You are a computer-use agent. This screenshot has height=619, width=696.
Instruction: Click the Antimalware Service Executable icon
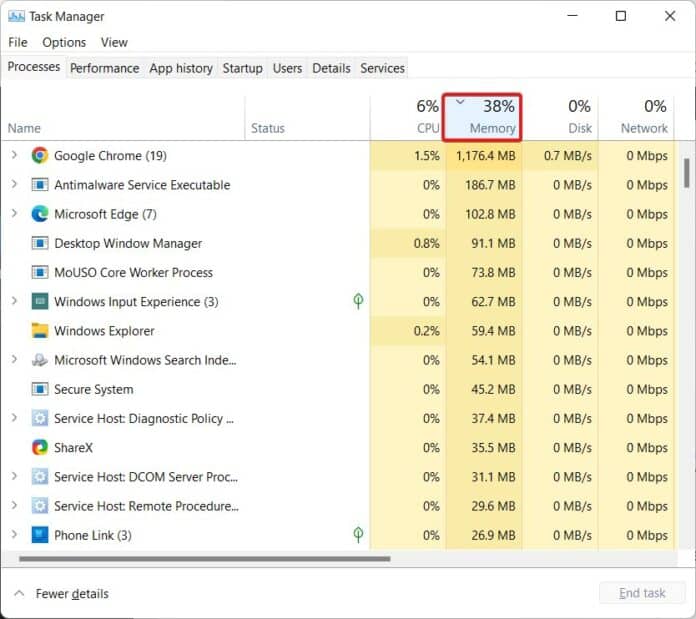tap(40, 185)
